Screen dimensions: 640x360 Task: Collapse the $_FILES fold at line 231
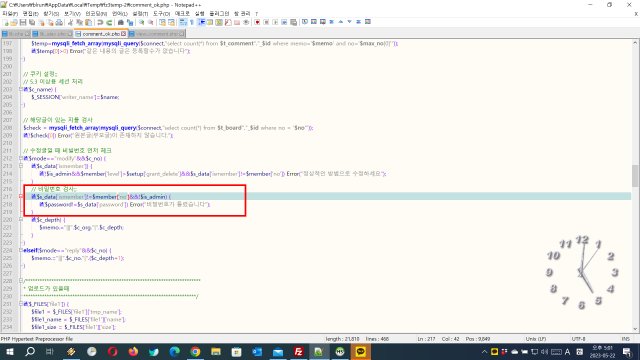click(x=21, y=304)
